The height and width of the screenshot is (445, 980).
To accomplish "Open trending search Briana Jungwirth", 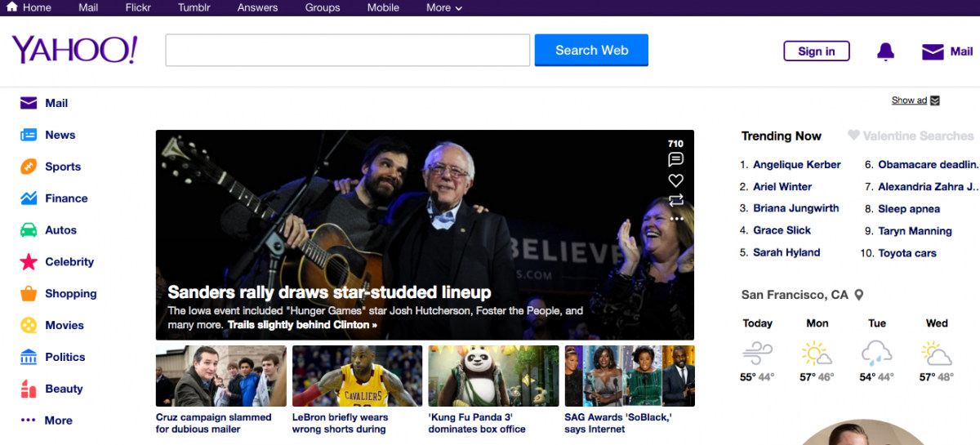I will pos(795,208).
